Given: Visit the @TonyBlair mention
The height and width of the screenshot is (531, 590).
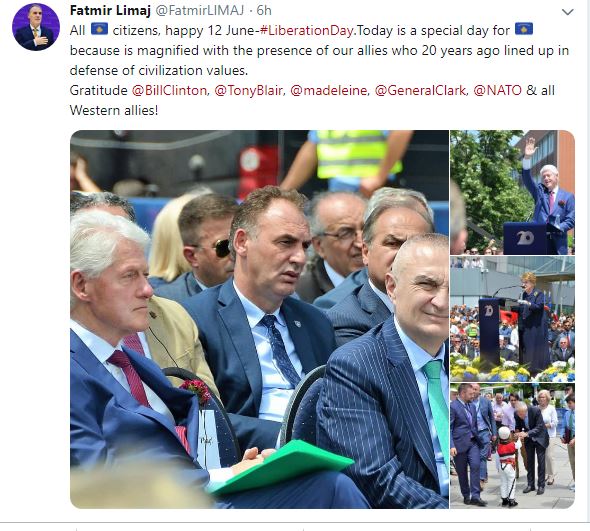Looking at the screenshot, I should click(x=248, y=90).
